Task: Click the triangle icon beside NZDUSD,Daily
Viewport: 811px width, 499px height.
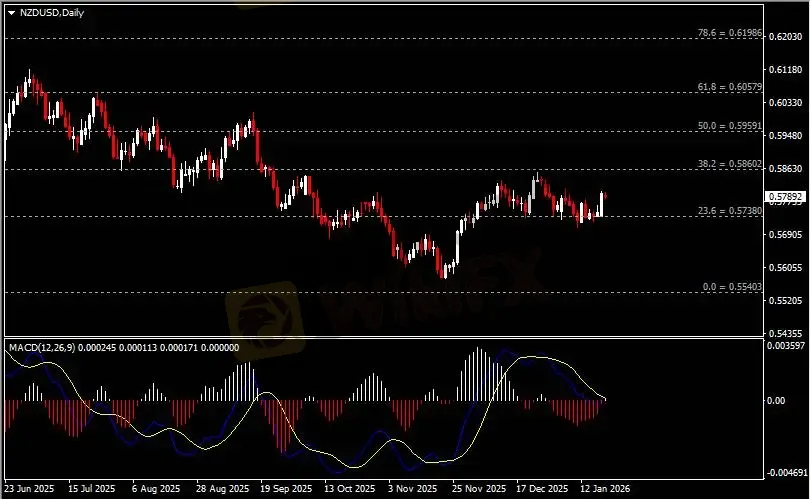Action: coord(11,13)
